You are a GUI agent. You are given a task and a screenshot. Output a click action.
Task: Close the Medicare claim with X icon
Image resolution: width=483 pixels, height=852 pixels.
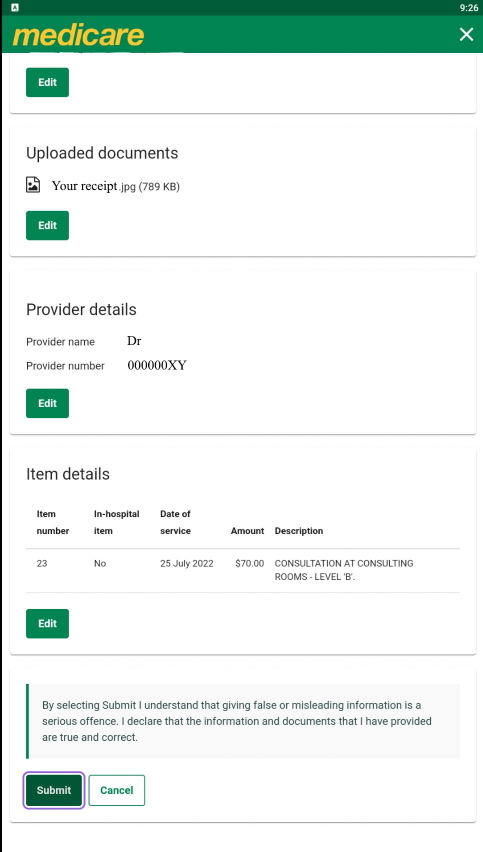coord(466,35)
